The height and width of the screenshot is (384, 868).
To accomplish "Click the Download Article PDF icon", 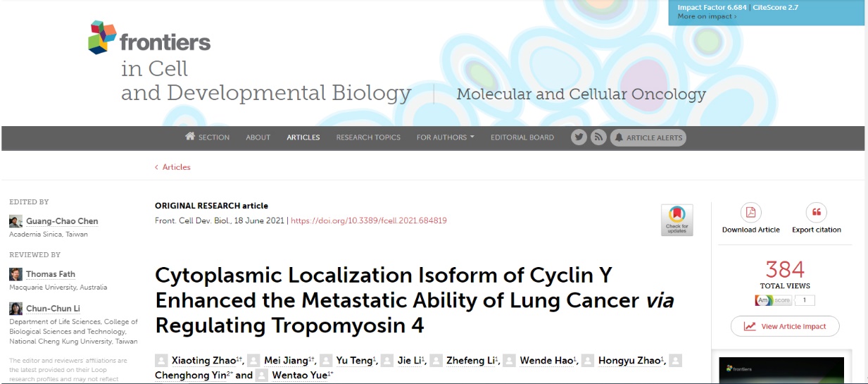I will [750, 212].
